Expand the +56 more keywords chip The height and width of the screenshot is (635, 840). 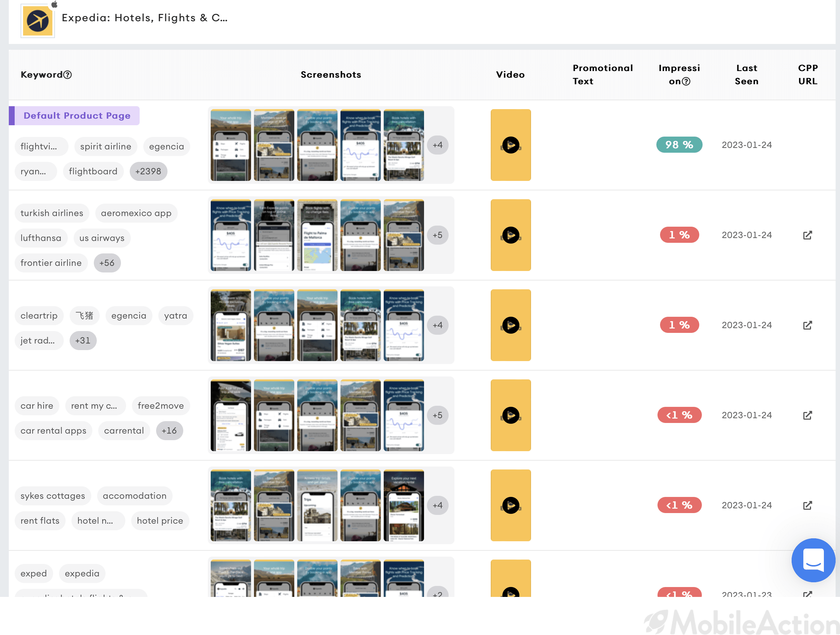pos(107,263)
